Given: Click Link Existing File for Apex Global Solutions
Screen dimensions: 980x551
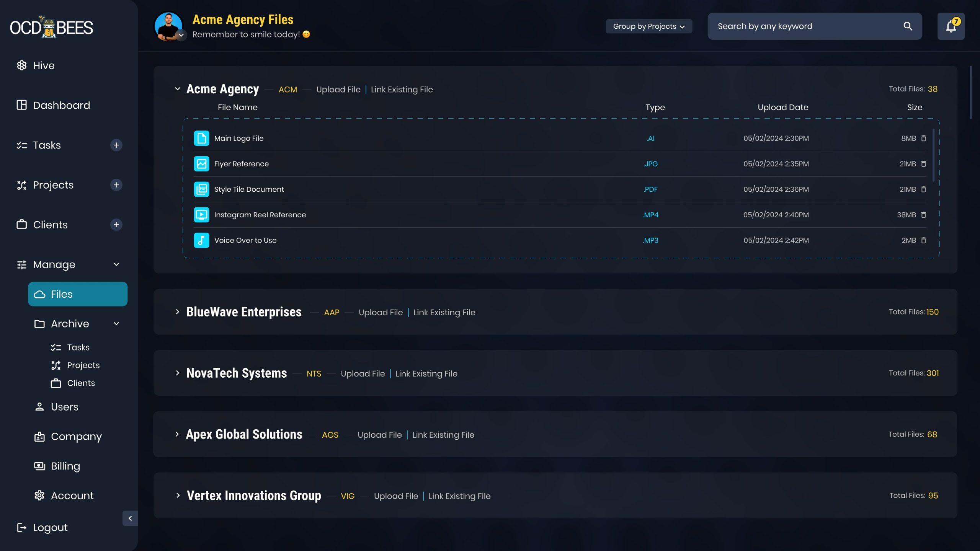Looking at the screenshot, I should pos(443,435).
